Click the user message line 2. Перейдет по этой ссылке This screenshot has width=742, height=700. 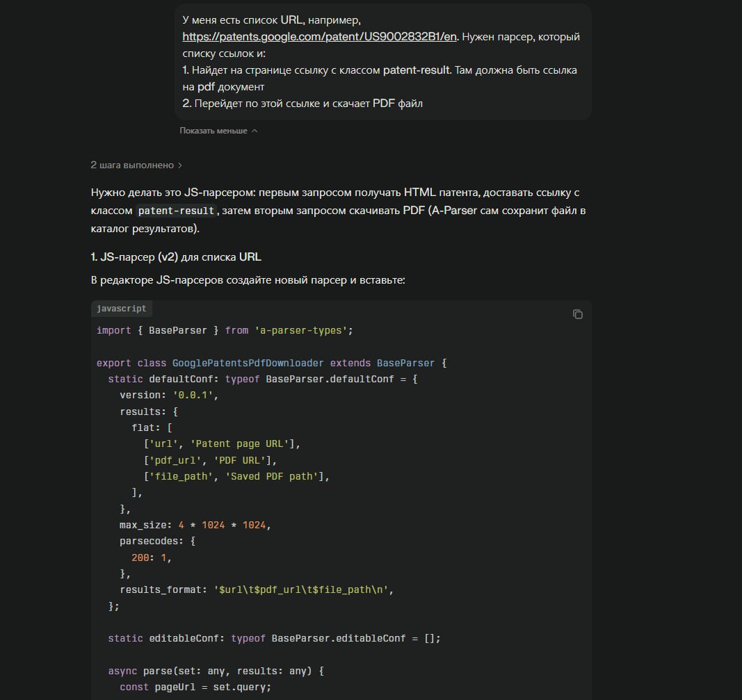pos(303,104)
